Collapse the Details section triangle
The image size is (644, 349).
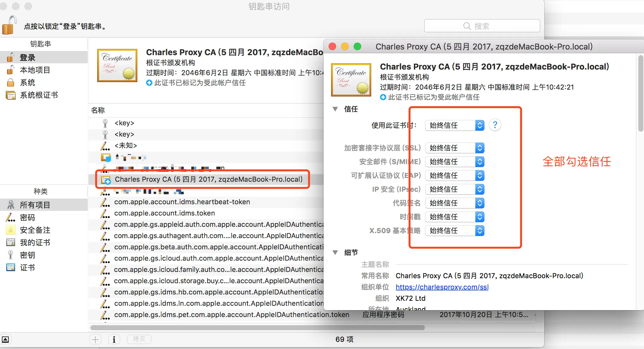click(335, 253)
